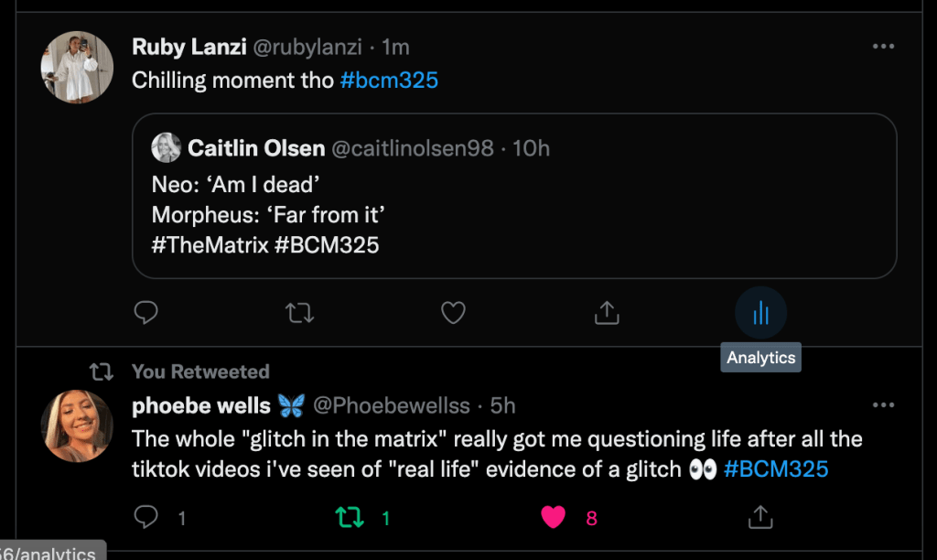
Task: Open phoebe wells' profile picture
Action: 78,426
